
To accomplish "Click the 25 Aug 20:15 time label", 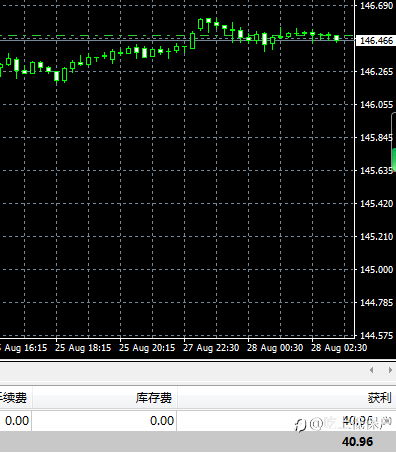I will (x=147, y=348).
